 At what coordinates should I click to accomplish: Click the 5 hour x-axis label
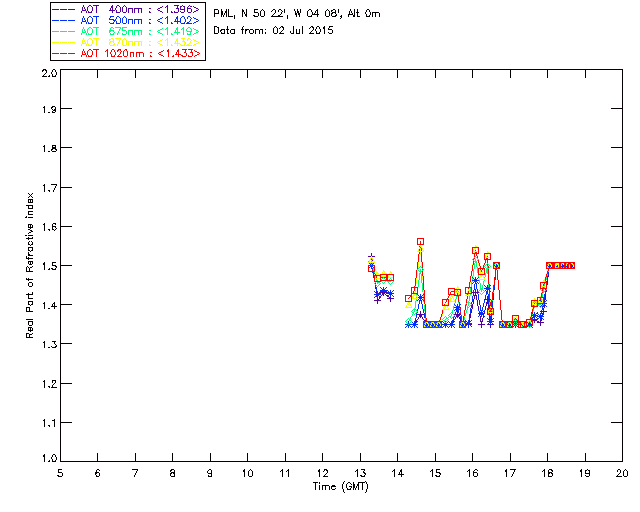click(60, 473)
